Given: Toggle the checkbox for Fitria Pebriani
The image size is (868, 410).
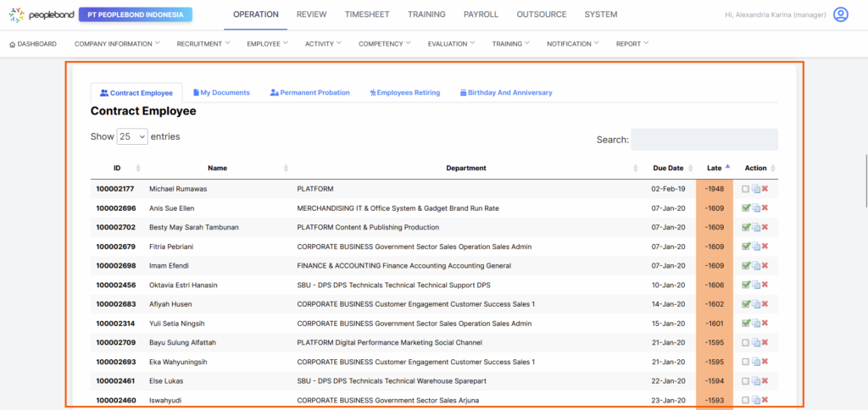Looking at the screenshot, I should (746, 247).
